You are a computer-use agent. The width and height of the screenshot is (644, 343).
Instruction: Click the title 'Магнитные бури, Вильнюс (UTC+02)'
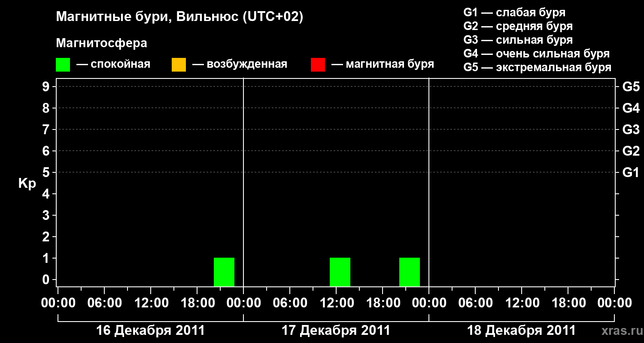coord(179,17)
